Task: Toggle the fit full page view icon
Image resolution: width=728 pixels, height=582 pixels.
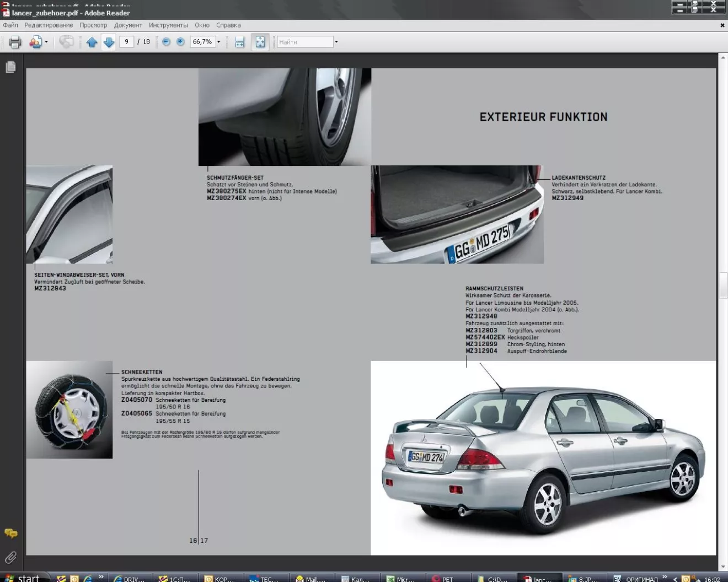Action: click(260, 42)
